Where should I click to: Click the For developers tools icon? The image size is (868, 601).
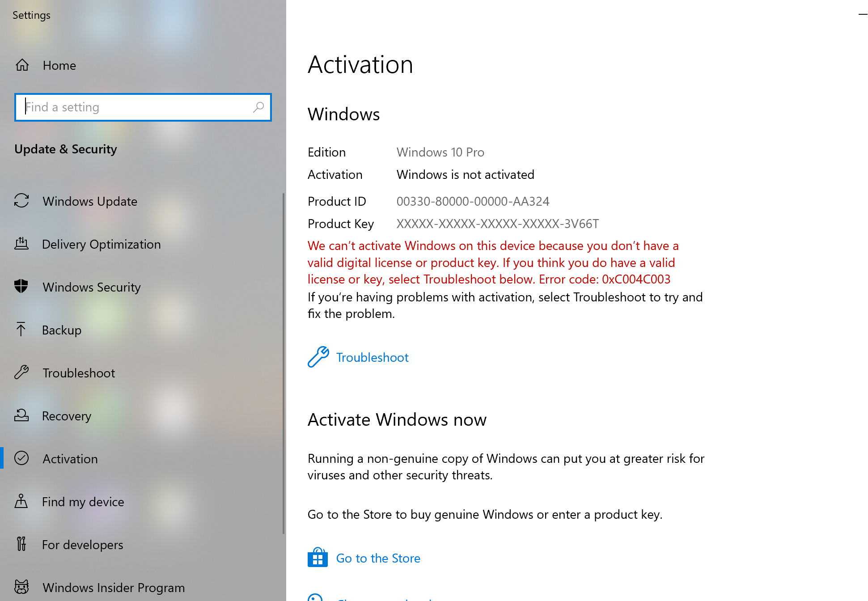coord(21,544)
